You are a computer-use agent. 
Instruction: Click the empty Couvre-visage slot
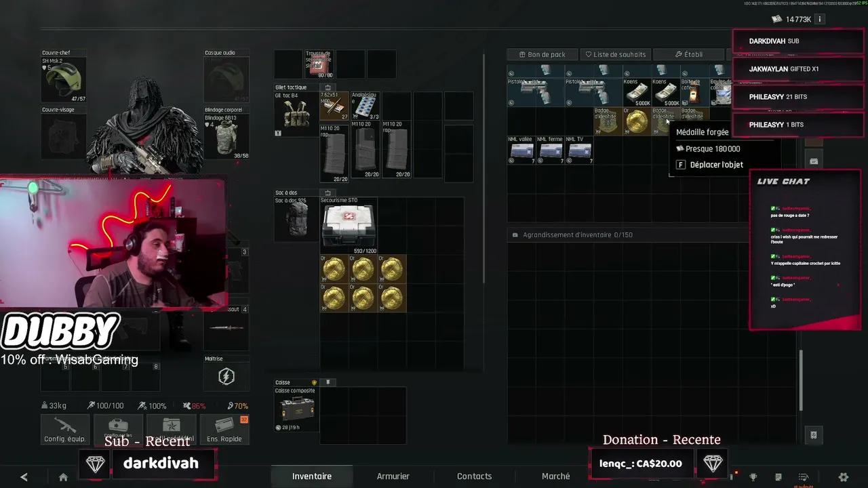tap(64, 137)
